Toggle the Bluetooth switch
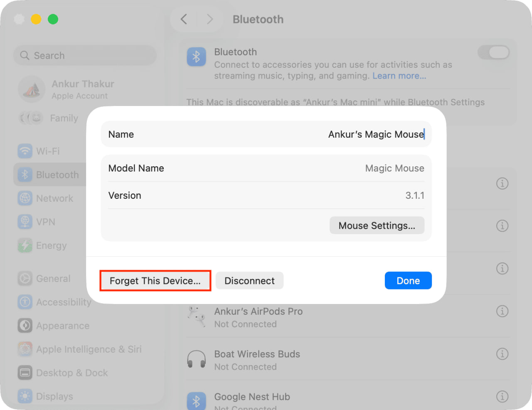532x410 pixels. pyautogui.click(x=493, y=52)
